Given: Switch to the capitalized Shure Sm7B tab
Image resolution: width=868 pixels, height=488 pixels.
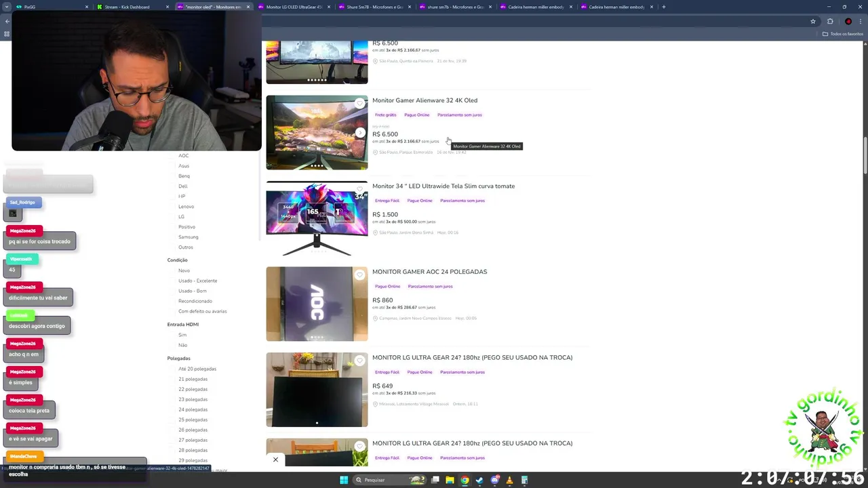Looking at the screenshot, I should (374, 7).
